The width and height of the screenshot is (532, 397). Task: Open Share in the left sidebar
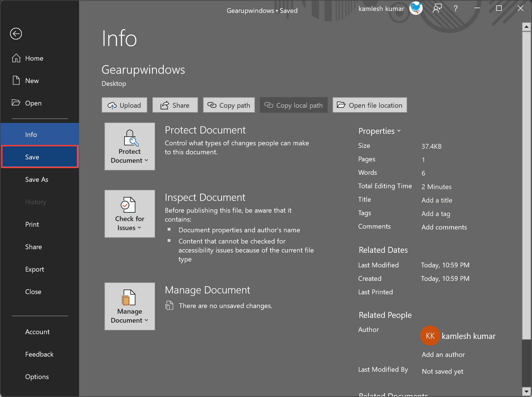click(40, 247)
